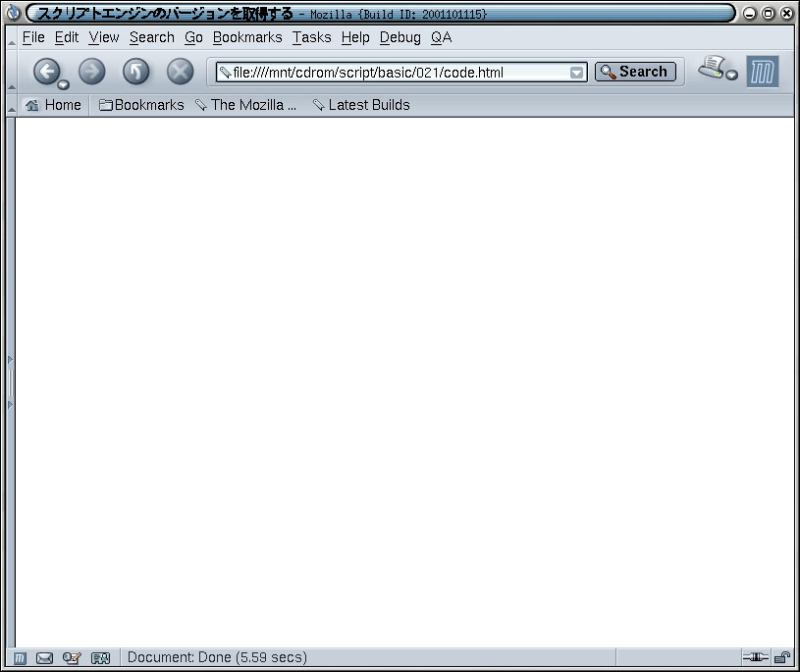Open the QA menu
The height and width of the screenshot is (672, 800).
pos(441,37)
